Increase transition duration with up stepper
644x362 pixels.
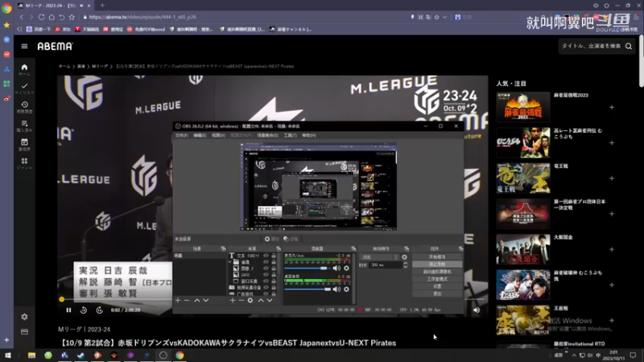[x=405, y=264]
